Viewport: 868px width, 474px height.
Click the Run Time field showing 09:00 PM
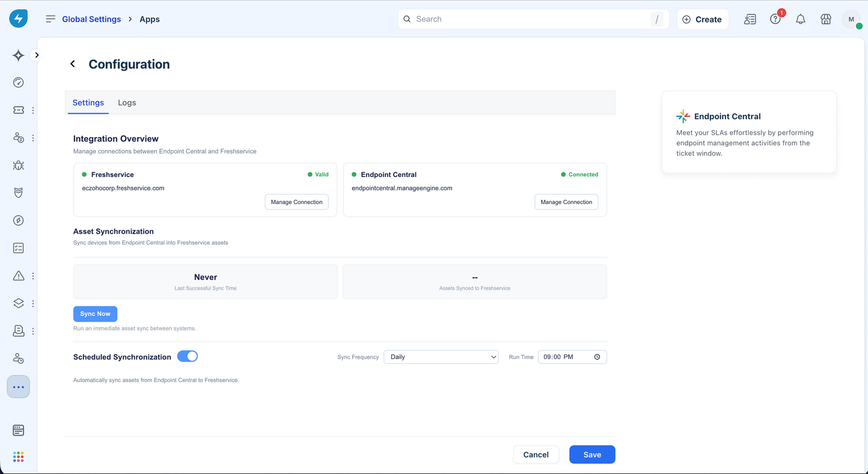572,357
